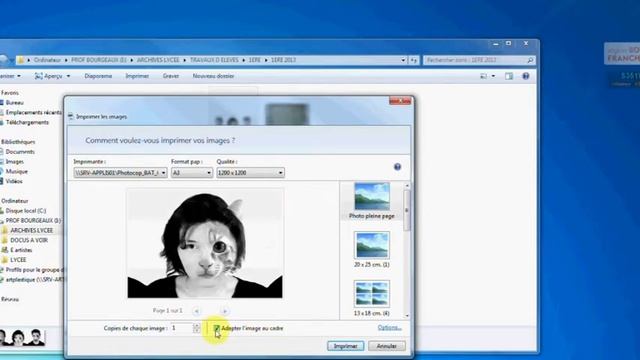
Task: Open the Aperçu dropdown arrow
Action: click(x=68, y=76)
